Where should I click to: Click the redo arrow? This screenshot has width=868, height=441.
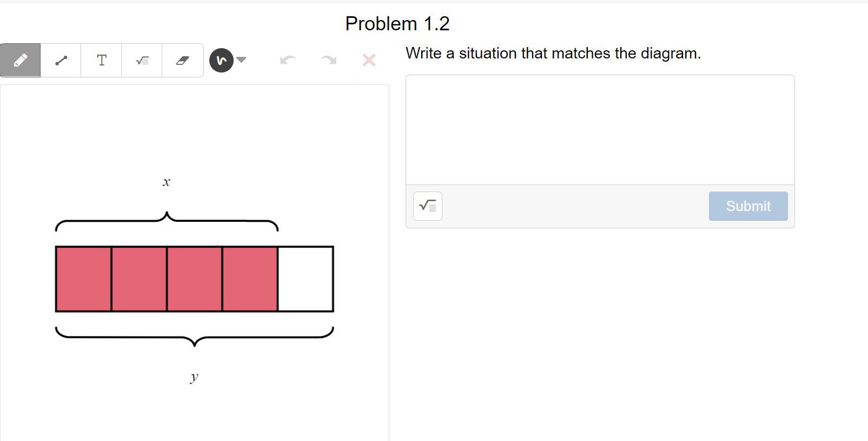[x=328, y=60]
